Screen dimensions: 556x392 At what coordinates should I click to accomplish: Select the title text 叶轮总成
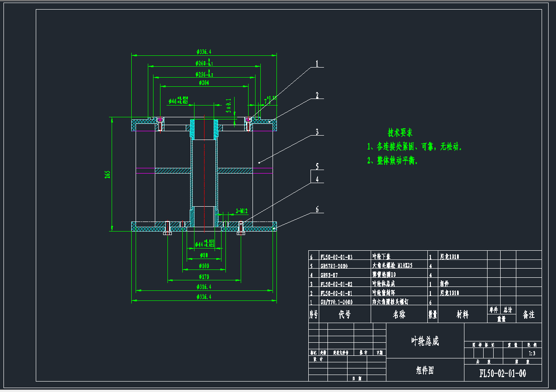click(425, 341)
